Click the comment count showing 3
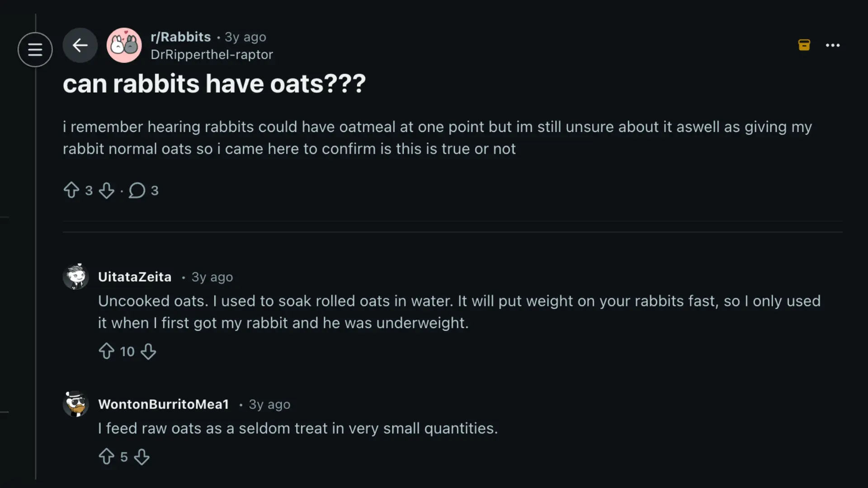868x488 pixels. [155, 190]
